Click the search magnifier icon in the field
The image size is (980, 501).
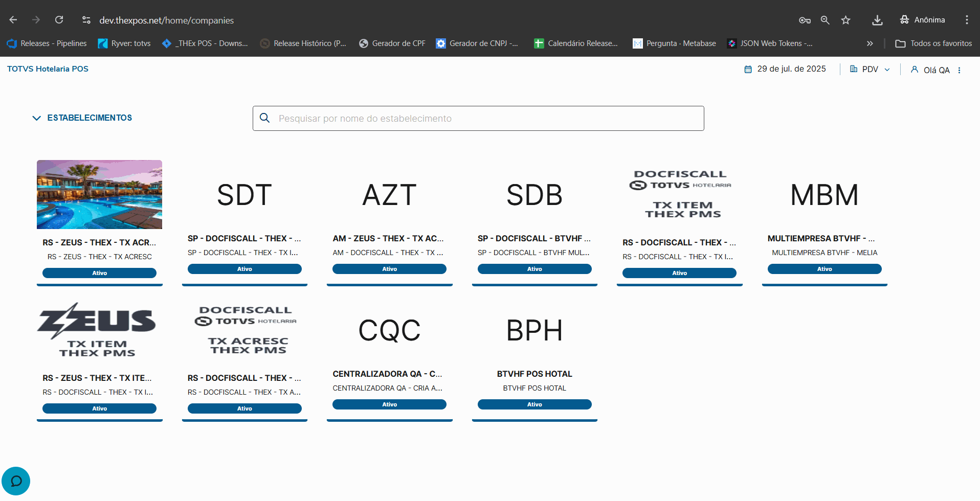[265, 118]
